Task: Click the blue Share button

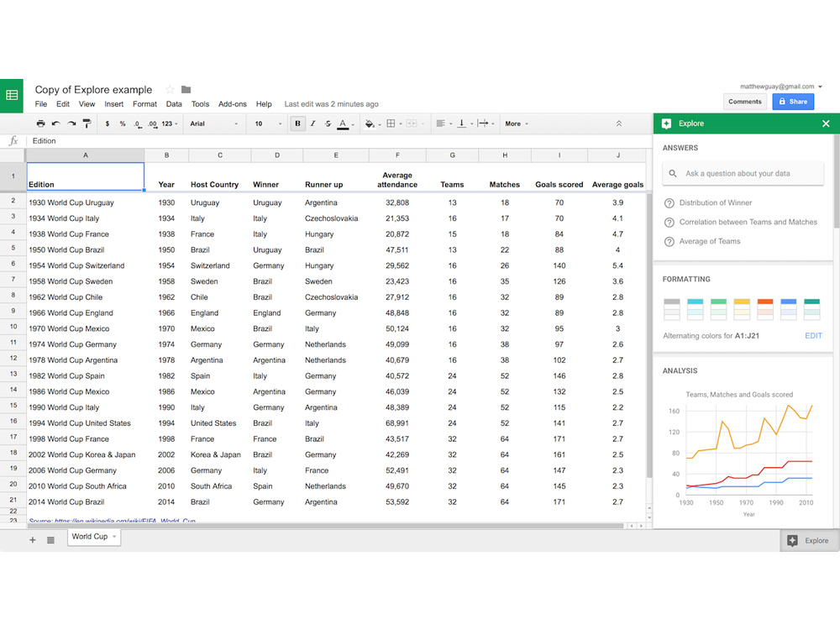Action: click(x=793, y=102)
